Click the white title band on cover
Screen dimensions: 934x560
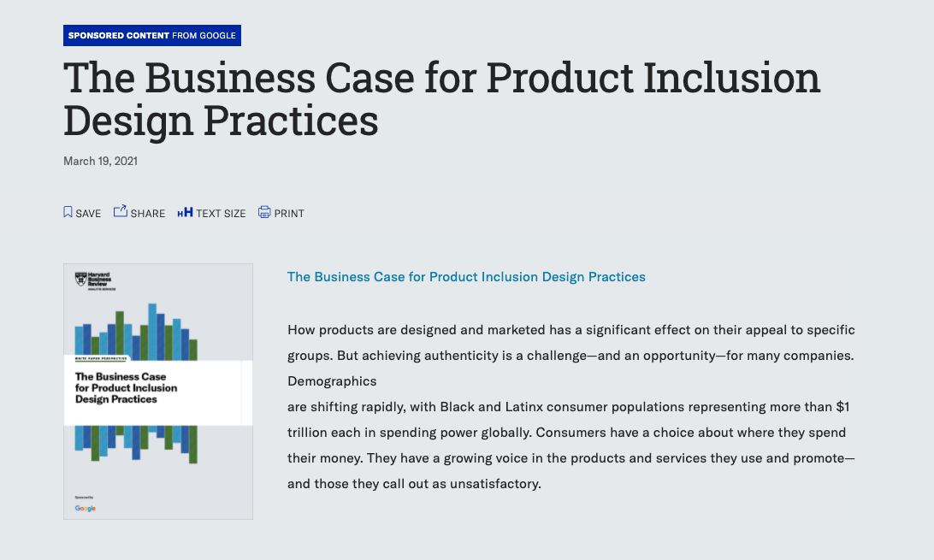[158, 390]
